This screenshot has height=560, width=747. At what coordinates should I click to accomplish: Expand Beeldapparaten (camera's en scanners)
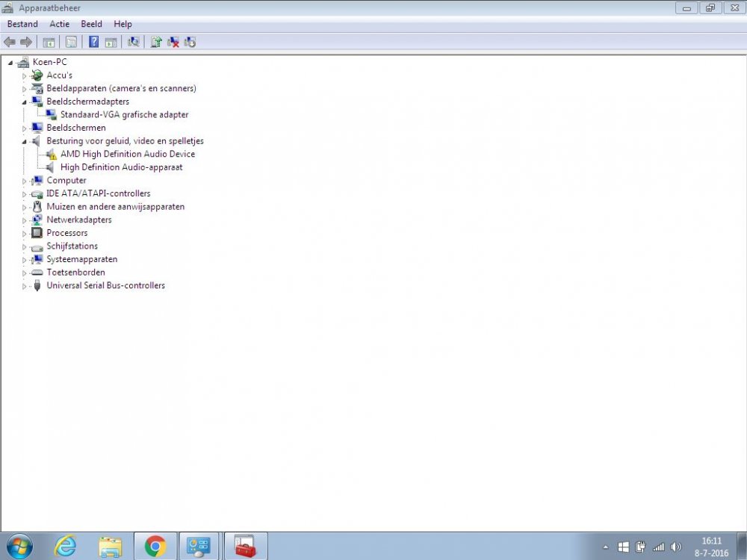tap(25, 89)
